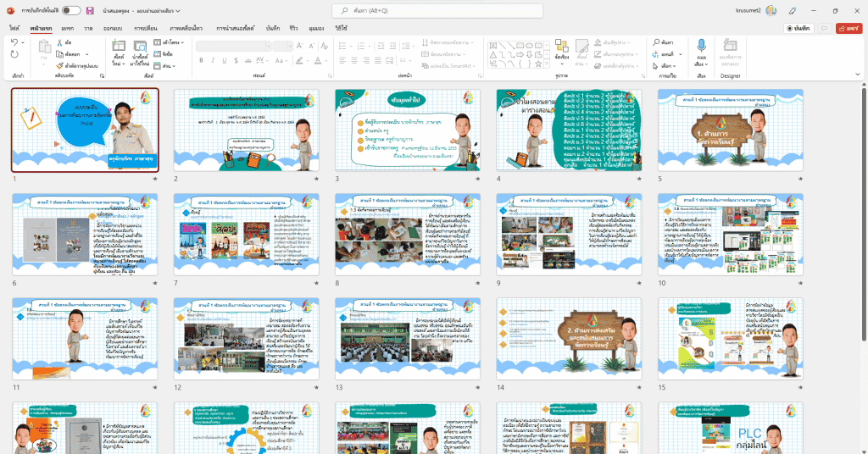
Task: Toggle Underline formatting button
Action: [224, 60]
